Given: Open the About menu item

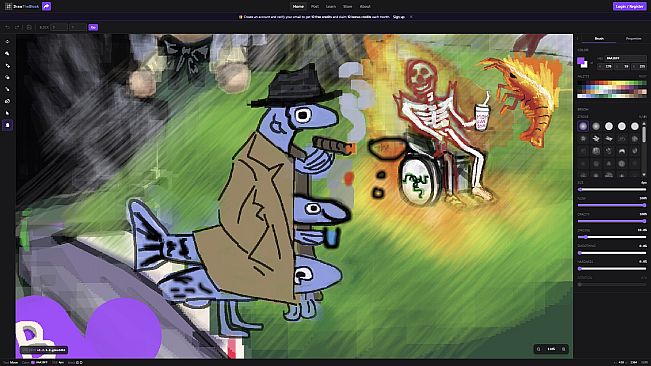Looking at the screenshot, I should point(365,7).
